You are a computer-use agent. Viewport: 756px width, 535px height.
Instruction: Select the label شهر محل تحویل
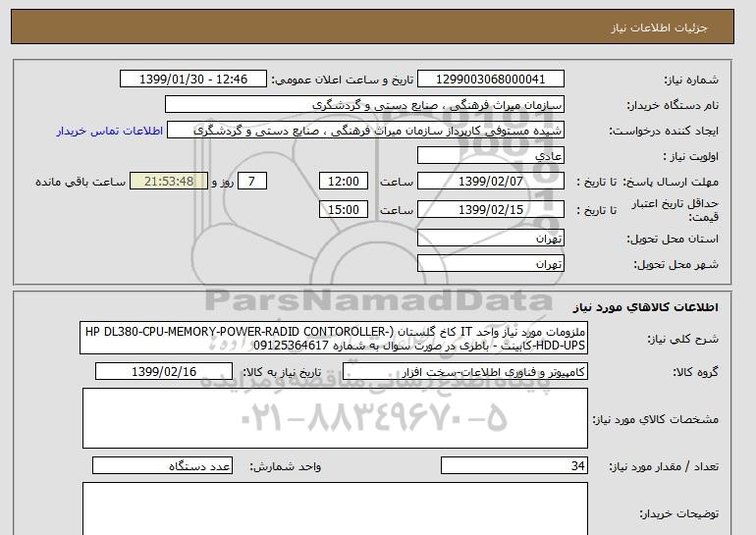pyautogui.click(x=675, y=264)
